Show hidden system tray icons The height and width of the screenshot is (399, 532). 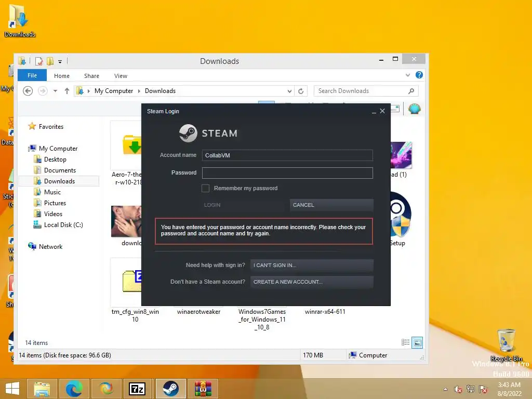coord(445,389)
